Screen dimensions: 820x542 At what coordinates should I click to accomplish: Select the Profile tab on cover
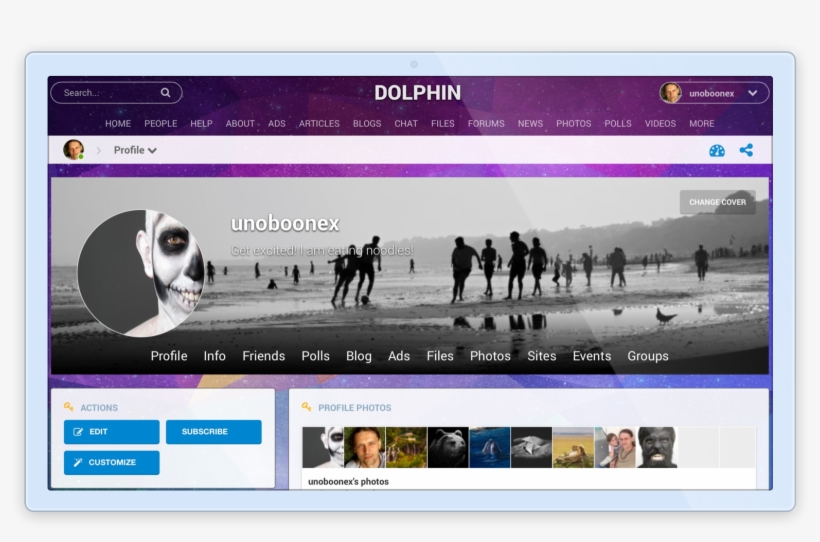tap(169, 356)
